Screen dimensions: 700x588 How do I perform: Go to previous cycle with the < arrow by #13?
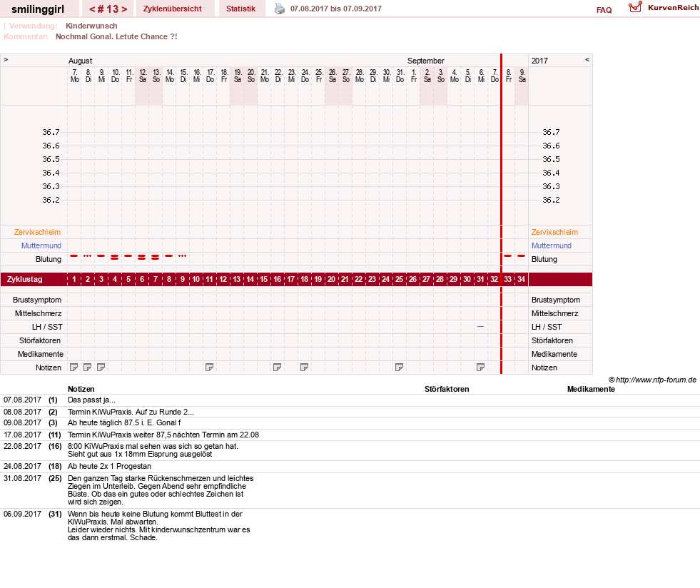coord(93,9)
